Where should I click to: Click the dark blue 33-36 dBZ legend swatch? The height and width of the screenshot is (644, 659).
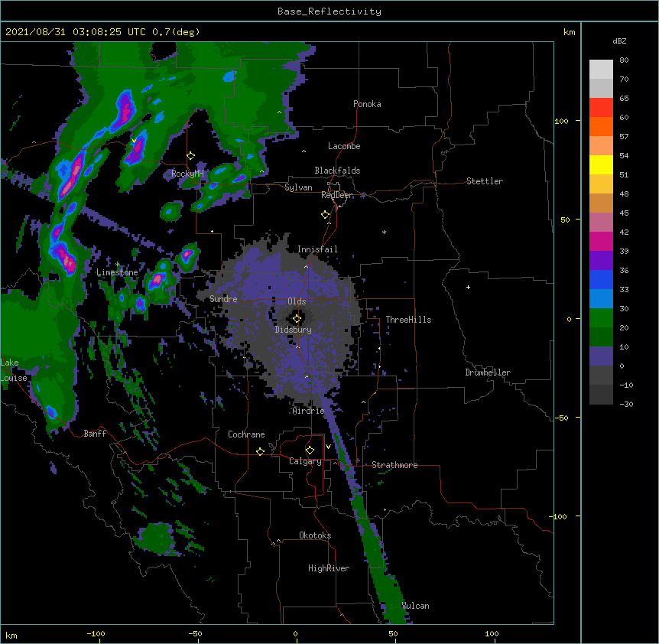[601, 279]
